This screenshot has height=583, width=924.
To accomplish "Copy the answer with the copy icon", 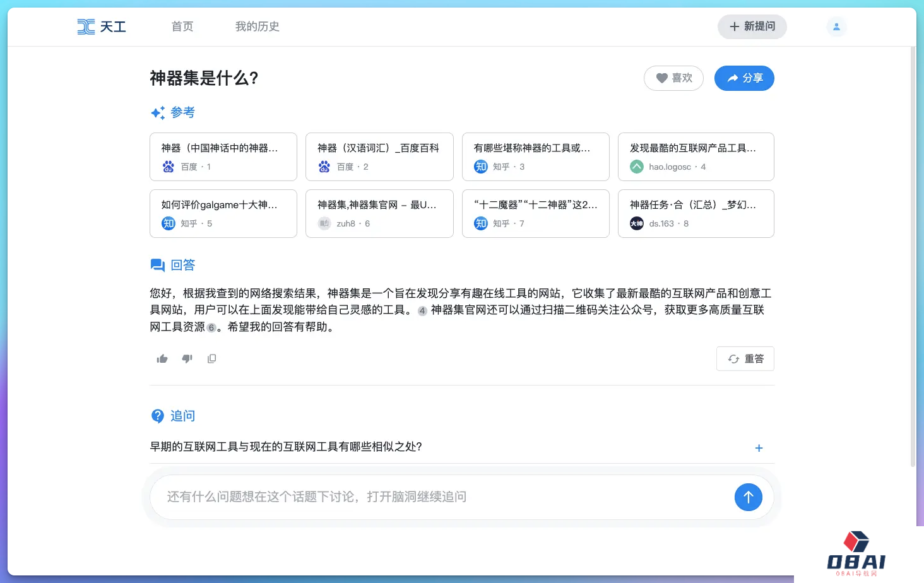I will click(211, 359).
